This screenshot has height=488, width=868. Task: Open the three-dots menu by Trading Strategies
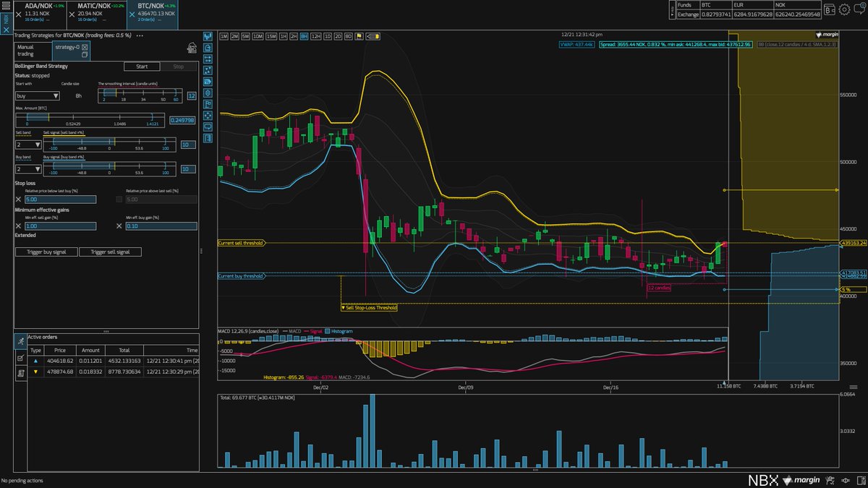140,35
